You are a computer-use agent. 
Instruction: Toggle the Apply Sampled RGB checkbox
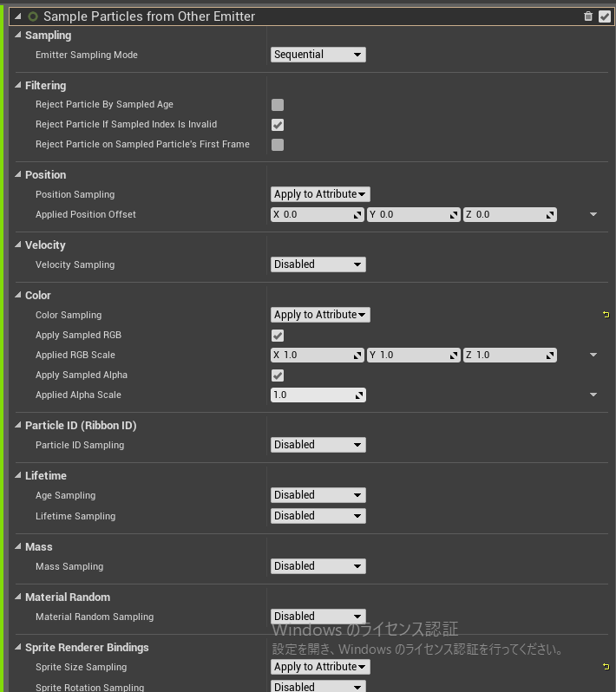coord(278,336)
